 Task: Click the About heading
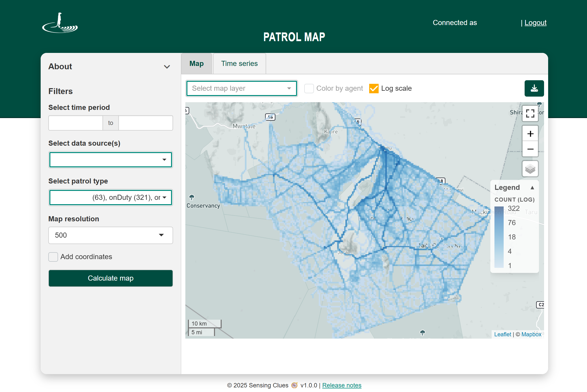click(x=60, y=66)
